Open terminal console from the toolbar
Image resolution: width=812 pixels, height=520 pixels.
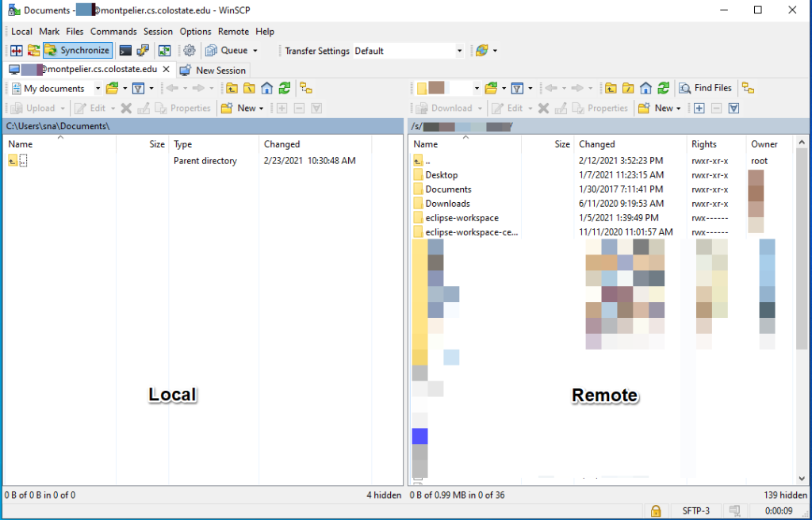pyautogui.click(x=125, y=51)
